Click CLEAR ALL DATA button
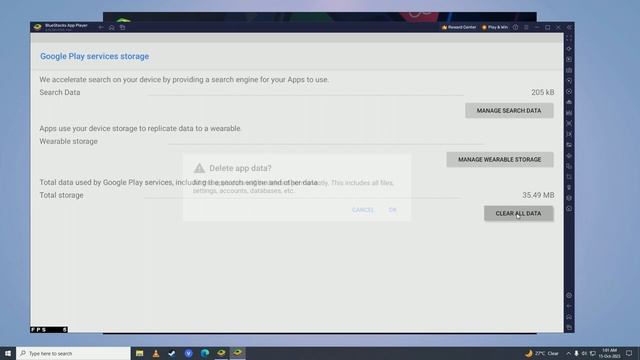Screen dimensions: 640x360 pos(518,213)
